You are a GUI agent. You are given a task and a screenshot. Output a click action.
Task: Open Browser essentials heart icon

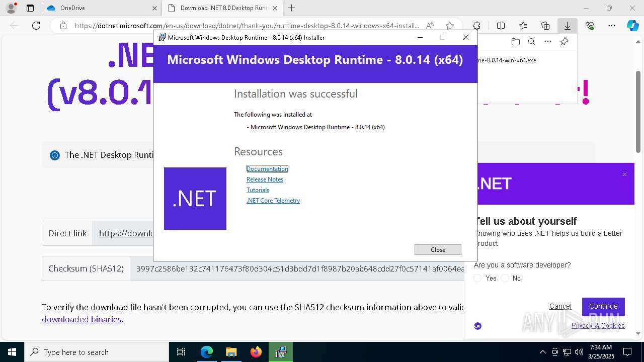(x=590, y=26)
